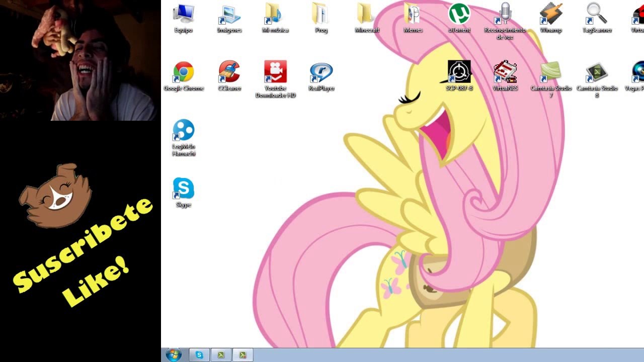
Task: Open the Mi música folder
Action: [275, 18]
